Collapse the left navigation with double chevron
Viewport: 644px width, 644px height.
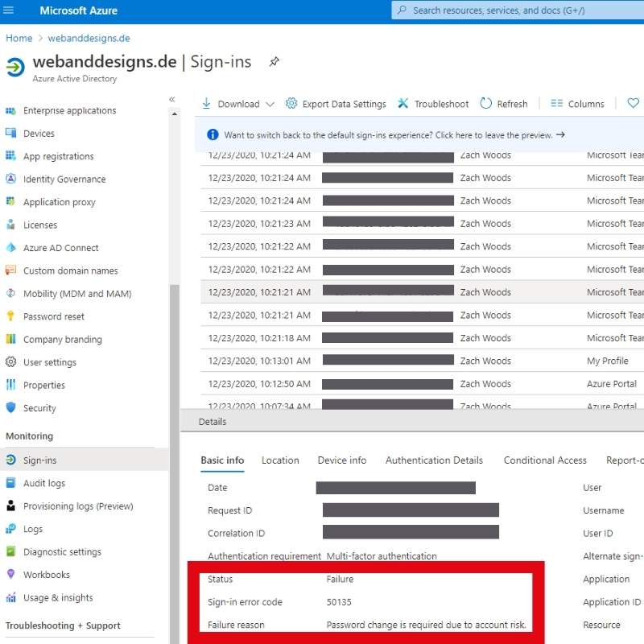point(172,99)
